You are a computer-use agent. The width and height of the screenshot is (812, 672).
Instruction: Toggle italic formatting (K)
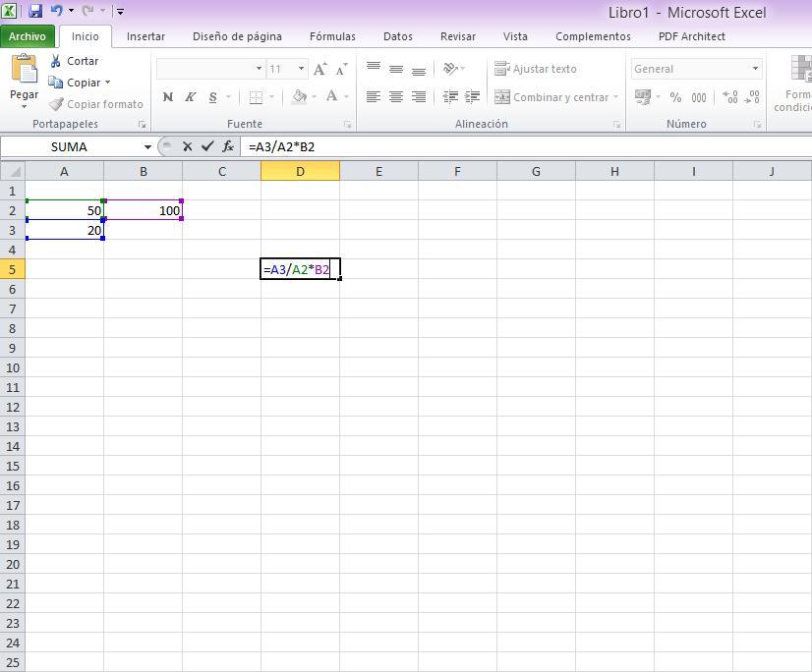[x=190, y=97]
